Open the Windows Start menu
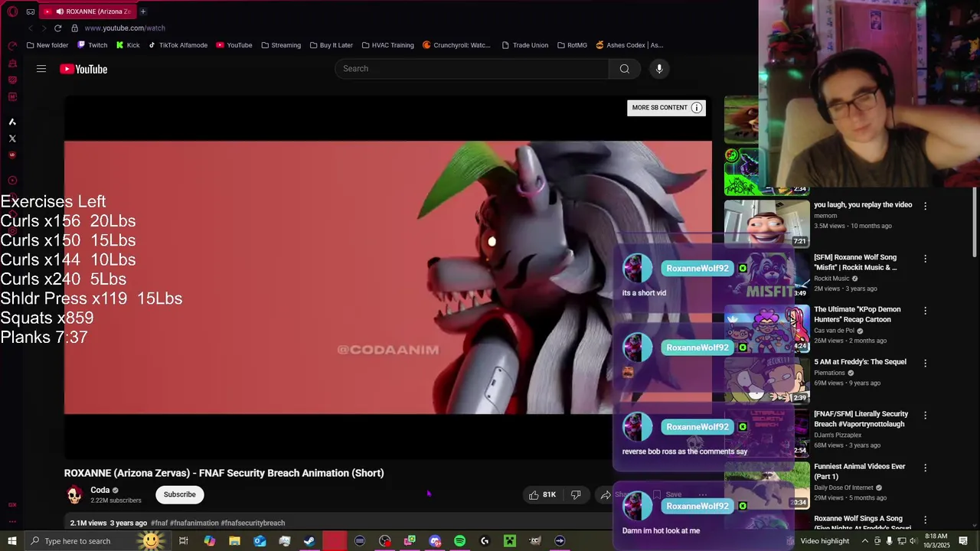 [12, 541]
